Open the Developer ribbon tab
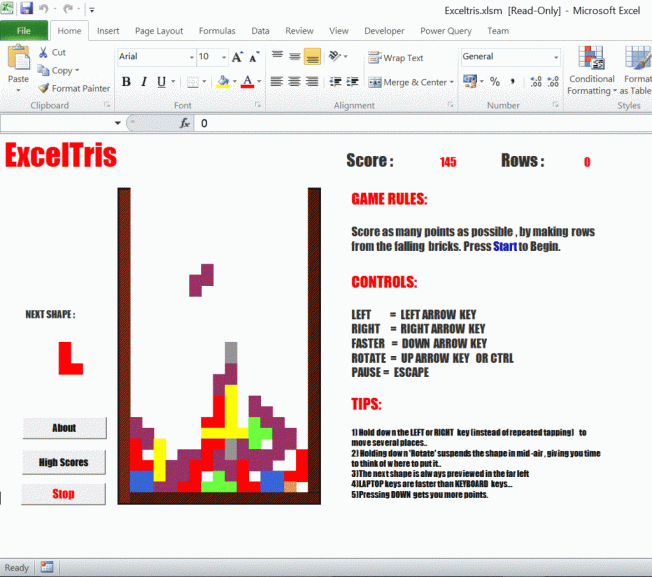Viewport: 652px width, 577px height. 384,31
